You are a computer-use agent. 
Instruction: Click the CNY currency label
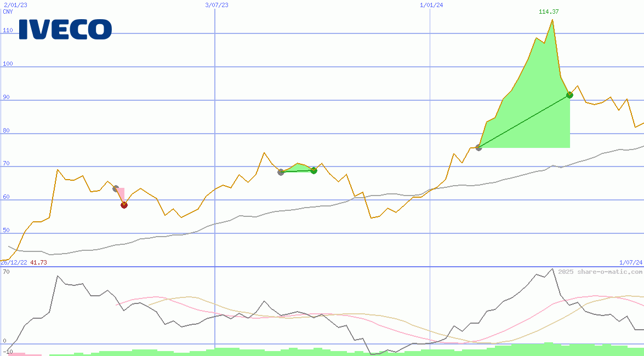[x=8, y=12]
